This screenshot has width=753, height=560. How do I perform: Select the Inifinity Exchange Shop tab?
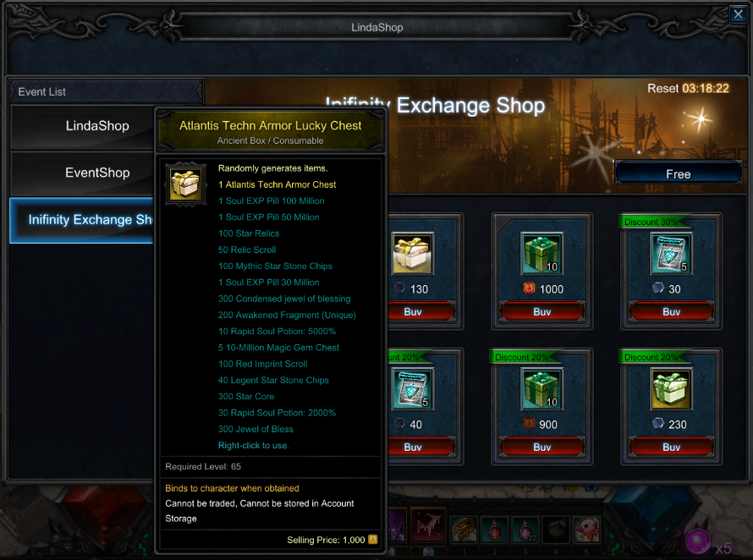point(81,220)
